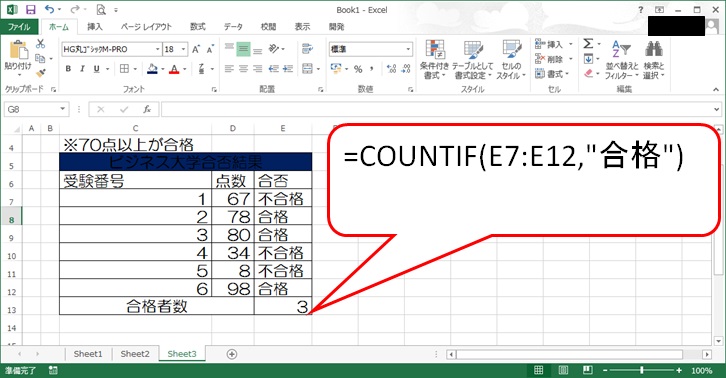Toggle middle vertical alignment
Screen dimensions: 726x378
coord(243,49)
